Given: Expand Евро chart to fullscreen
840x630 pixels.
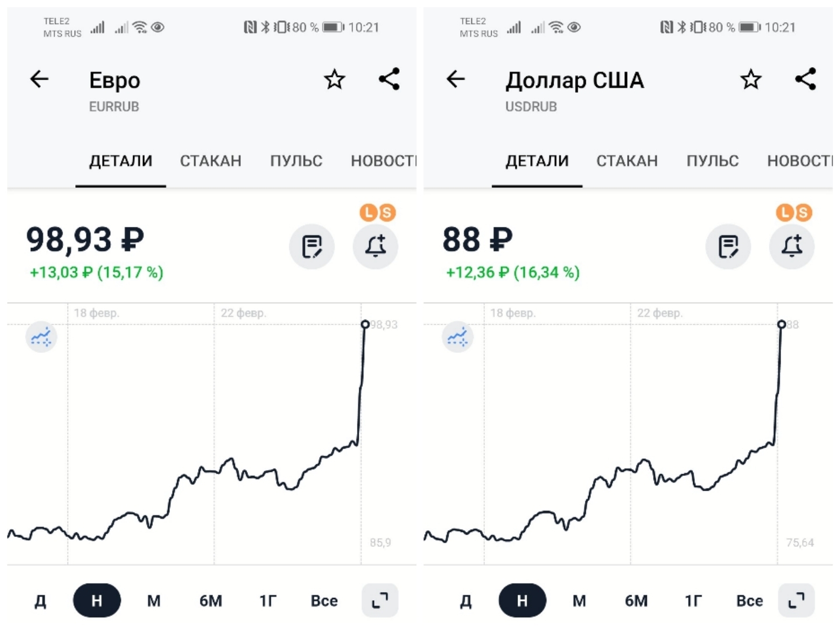Looking at the screenshot, I should (380, 600).
